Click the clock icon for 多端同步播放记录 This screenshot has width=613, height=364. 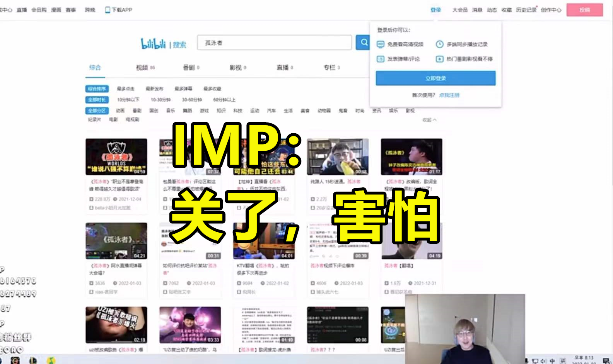pos(439,44)
